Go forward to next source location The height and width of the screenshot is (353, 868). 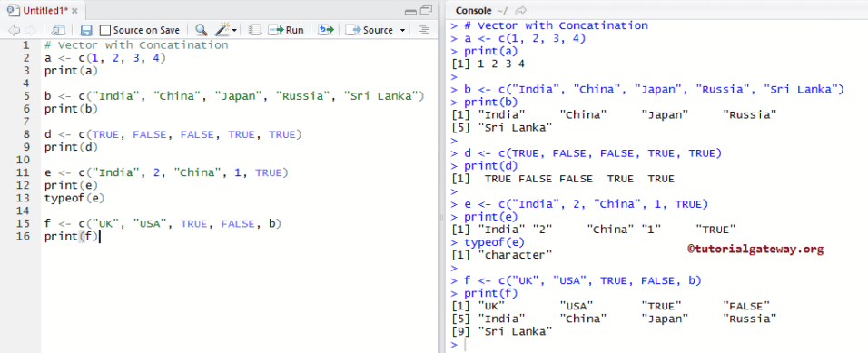tap(31, 30)
